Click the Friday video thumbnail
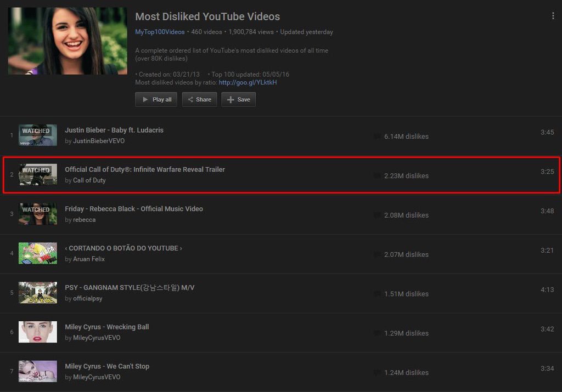Viewport: 562px width, 392px height. click(38, 214)
